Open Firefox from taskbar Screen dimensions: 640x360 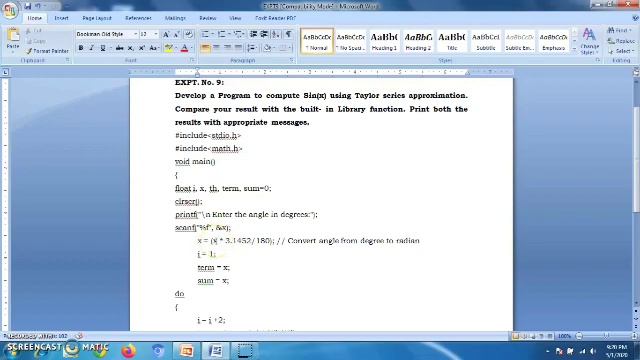(x=129, y=351)
